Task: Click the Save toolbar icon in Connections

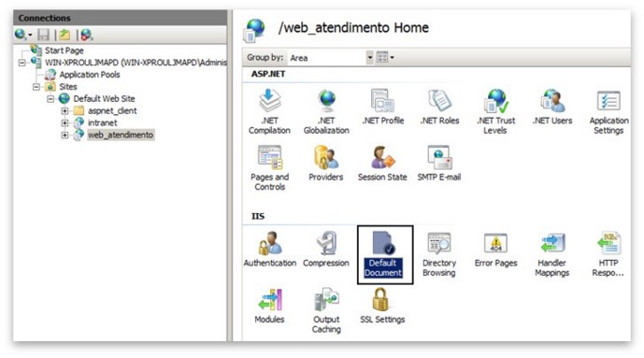Action: (x=44, y=35)
